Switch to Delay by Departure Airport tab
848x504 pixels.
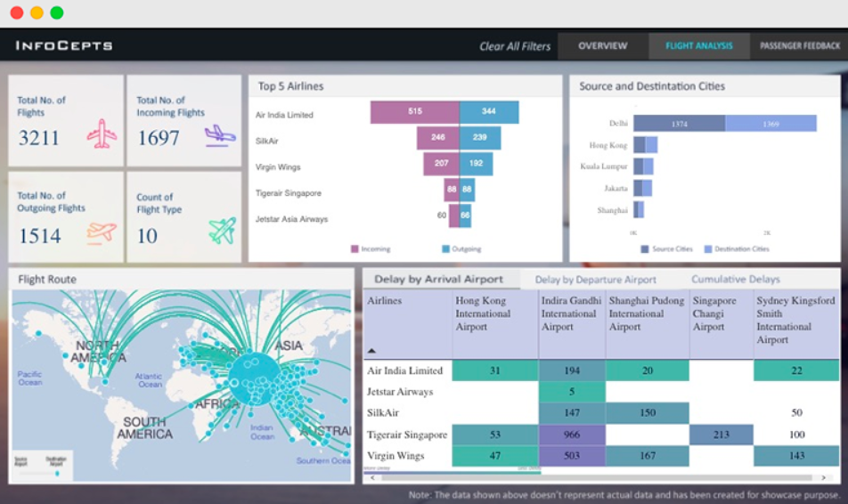tap(595, 280)
